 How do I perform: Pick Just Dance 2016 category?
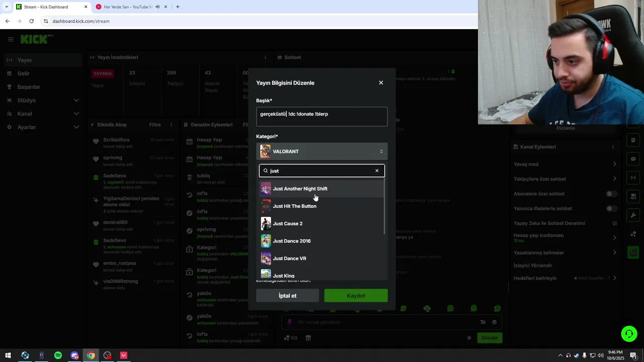[321, 241]
